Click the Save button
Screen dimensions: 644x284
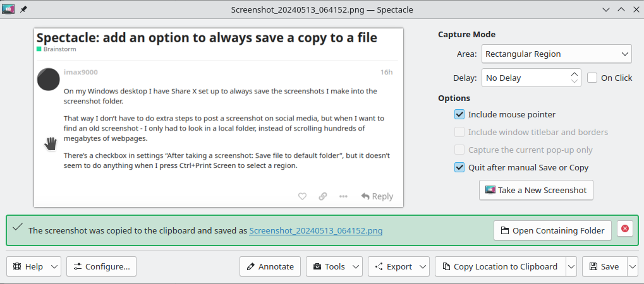(604, 266)
